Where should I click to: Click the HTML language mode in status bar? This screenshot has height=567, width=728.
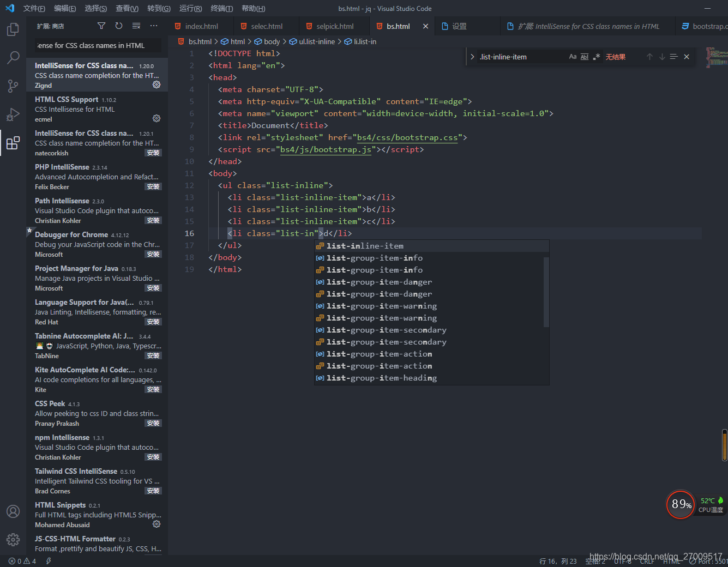(672, 561)
